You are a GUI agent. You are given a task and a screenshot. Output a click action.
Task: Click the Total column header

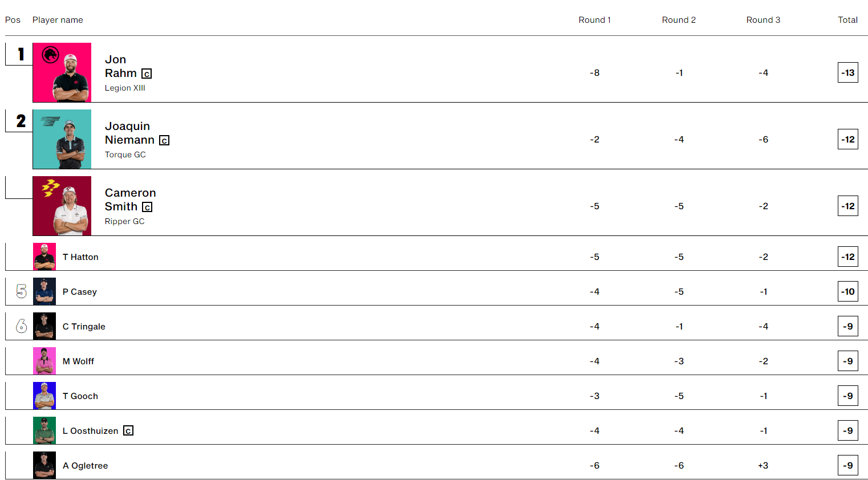click(x=847, y=20)
